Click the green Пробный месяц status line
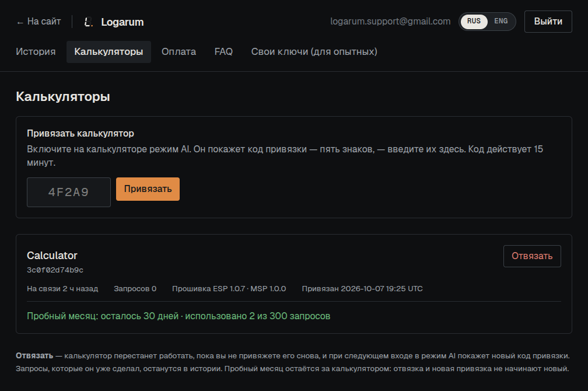Viewport: 588px width, 391px height. [x=178, y=316]
